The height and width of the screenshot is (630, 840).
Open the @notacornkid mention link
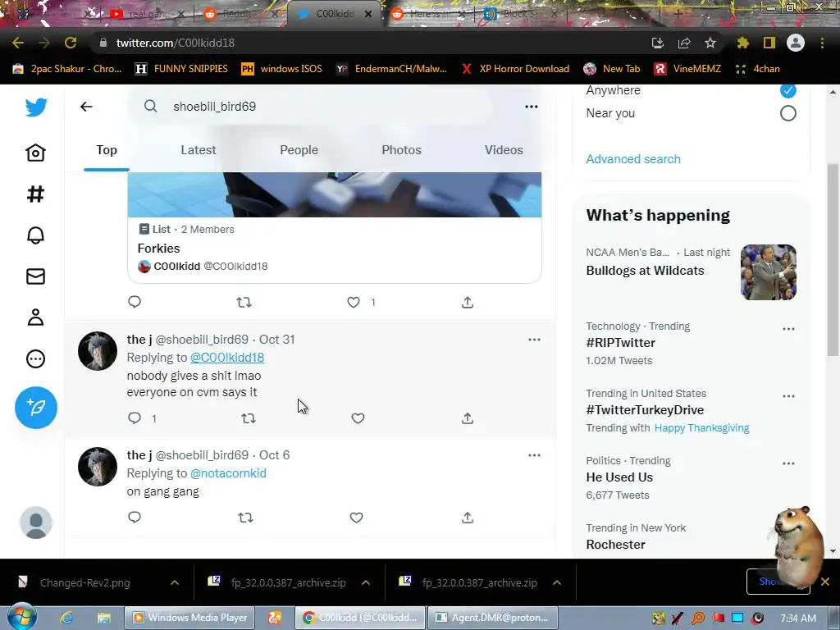pos(228,473)
